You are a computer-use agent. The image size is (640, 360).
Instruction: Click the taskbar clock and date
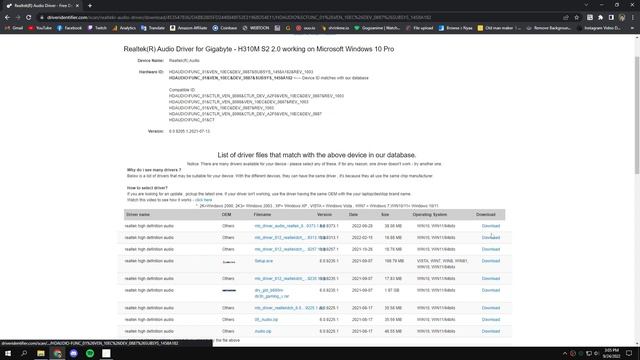click(611, 353)
